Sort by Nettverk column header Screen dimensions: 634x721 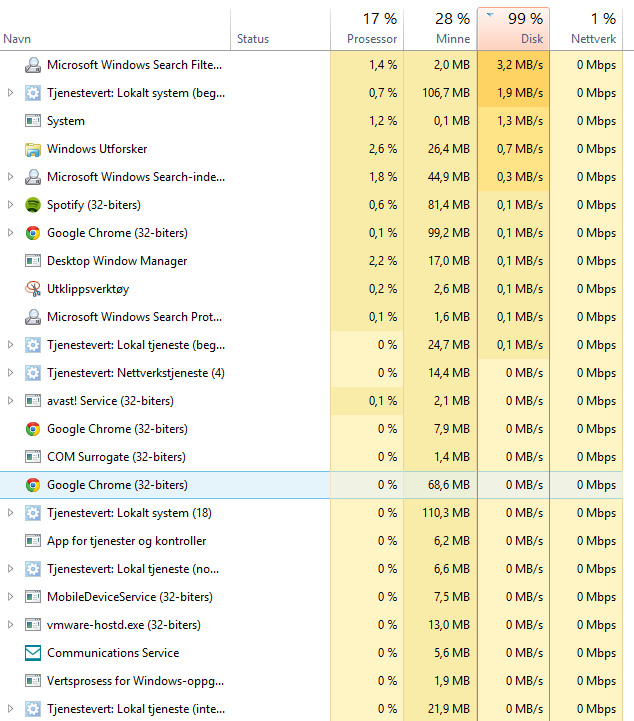pyautogui.click(x=586, y=29)
